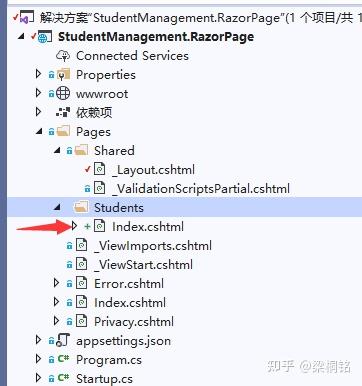
Task: Select _ValidationScriptsPartial.cshtml file name
Action: point(201,189)
